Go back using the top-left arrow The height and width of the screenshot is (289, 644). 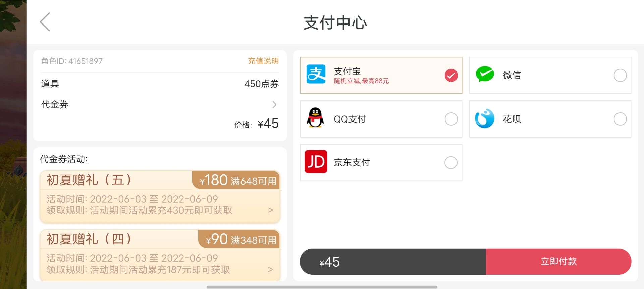(x=45, y=22)
